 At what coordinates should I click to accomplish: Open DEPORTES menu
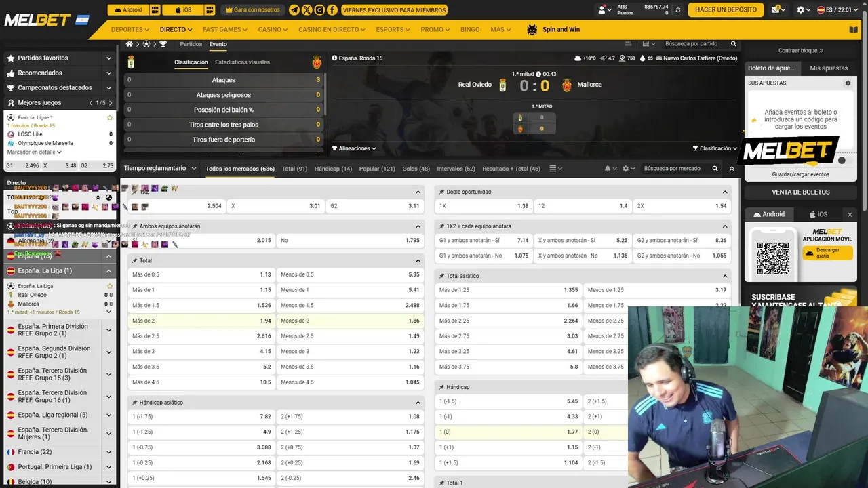click(x=130, y=30)
